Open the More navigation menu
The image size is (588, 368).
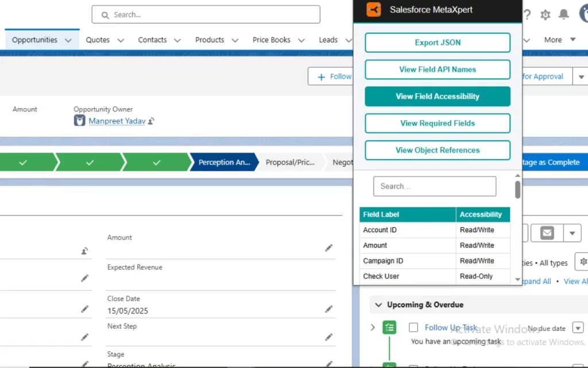coord(559,40)
